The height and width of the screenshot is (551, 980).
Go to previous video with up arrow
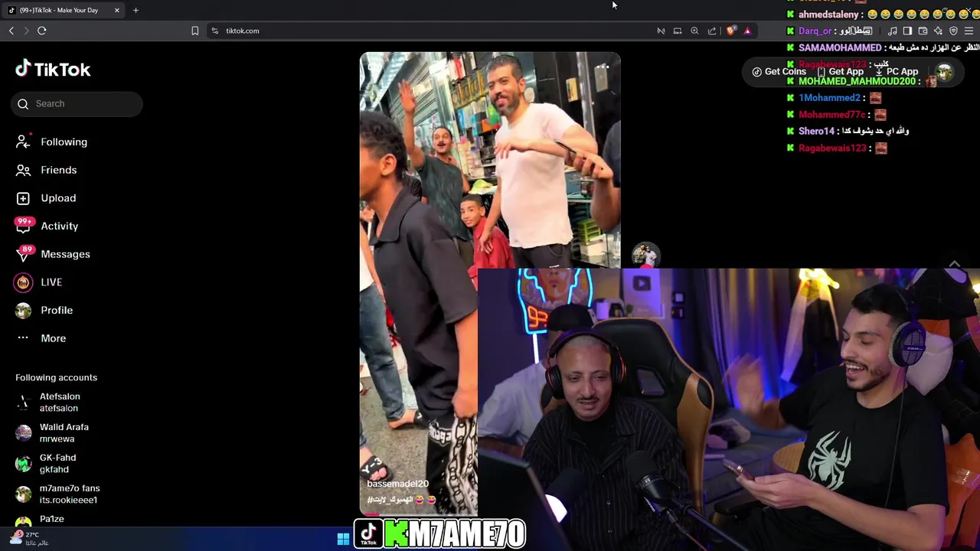[x=954, y=263]
